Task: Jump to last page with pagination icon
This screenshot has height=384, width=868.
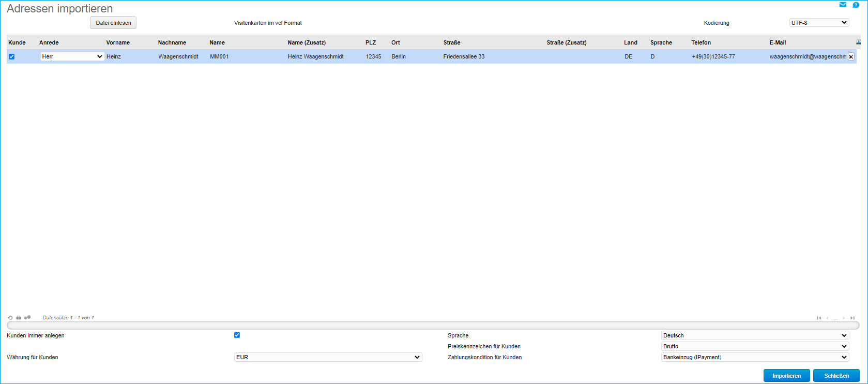Action: [852, 318]
